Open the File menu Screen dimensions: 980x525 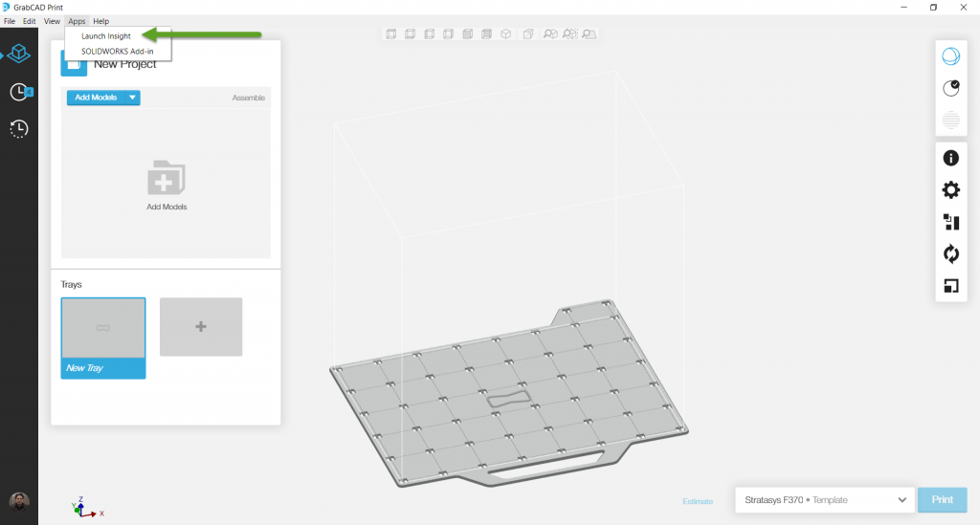(10, 21)
